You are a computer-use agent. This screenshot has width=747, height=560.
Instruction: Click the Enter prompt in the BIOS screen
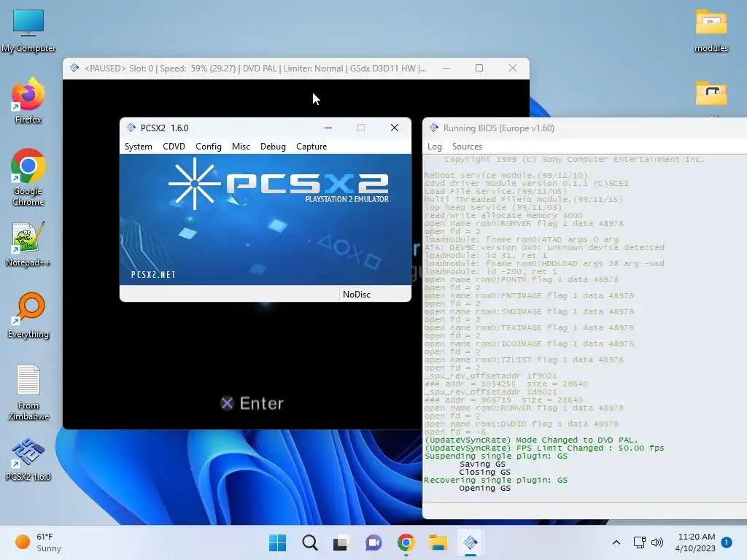click(x=252, y=403)
